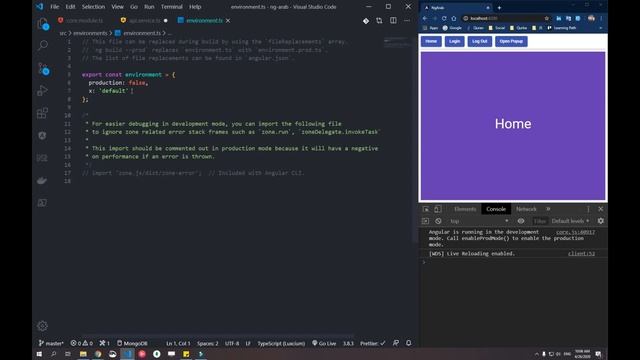
Task: Open the editor More Actions ellipsis
Action: click(x=407, y=20)
